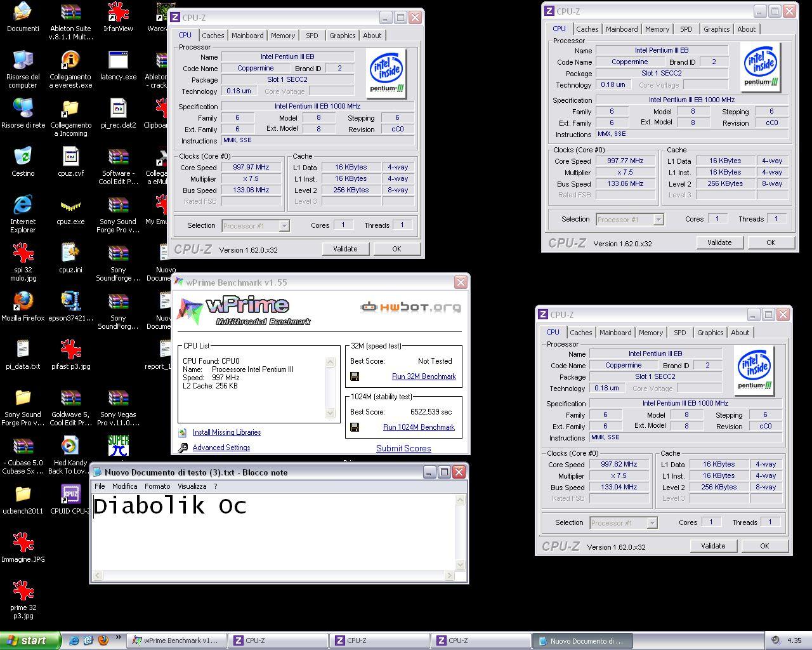Open the hwbot.org logo in wPrime
The height and width of the screenshot is (650, 812).
tap(411, 307)
